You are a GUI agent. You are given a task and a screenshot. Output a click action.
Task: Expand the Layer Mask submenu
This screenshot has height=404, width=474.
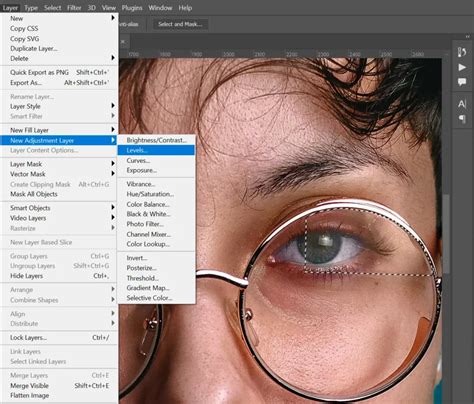coord(59,164)
